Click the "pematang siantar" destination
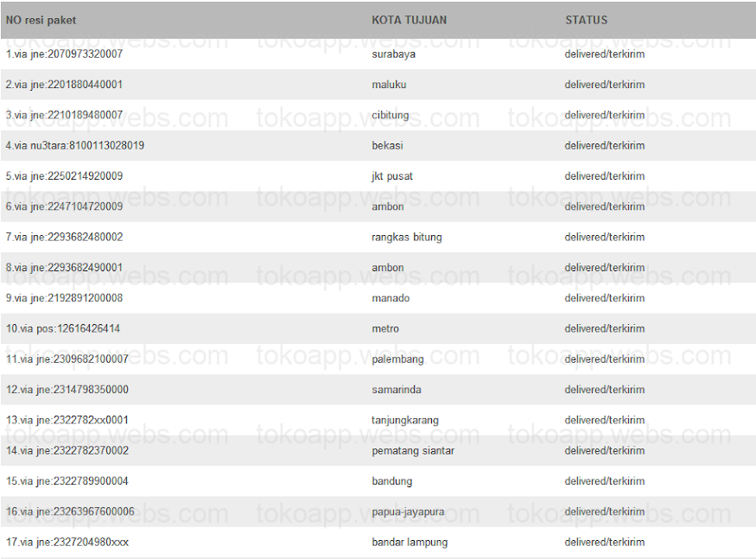756x559 pixels. coord(413,451)
